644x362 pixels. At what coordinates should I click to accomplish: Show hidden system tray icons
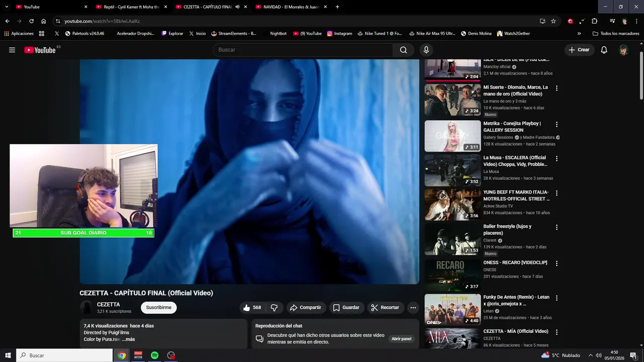pyautogui.click(x=590, y=355)
